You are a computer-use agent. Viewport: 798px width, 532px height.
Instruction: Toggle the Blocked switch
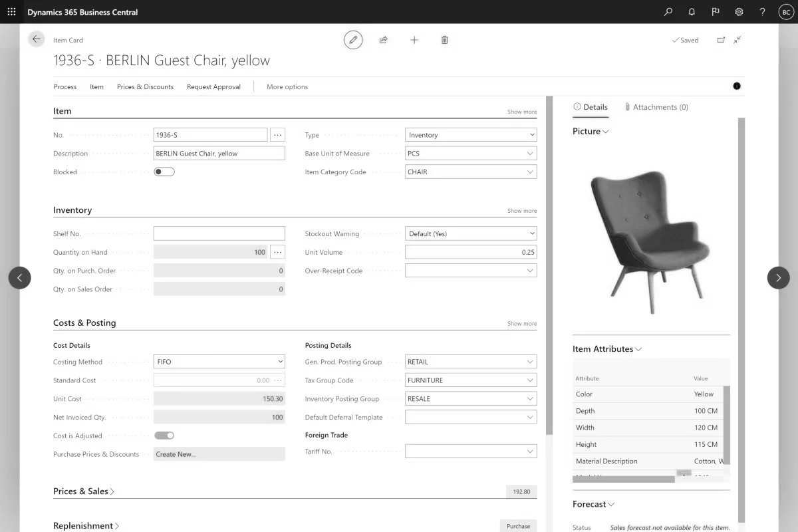point(164,172)
